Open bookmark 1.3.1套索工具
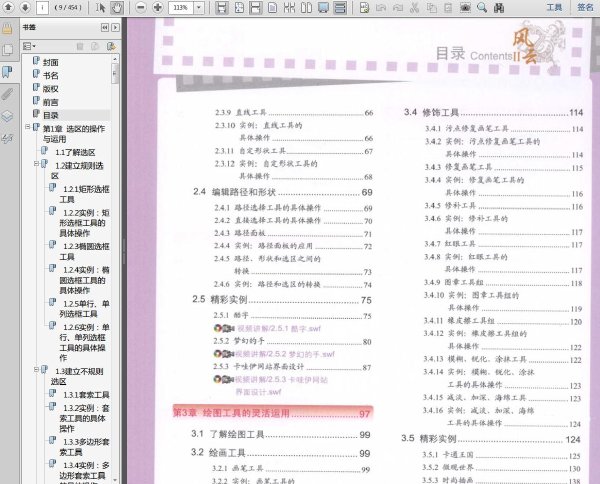600x484 pixels. pyautogui.click(x=86, y=395)
